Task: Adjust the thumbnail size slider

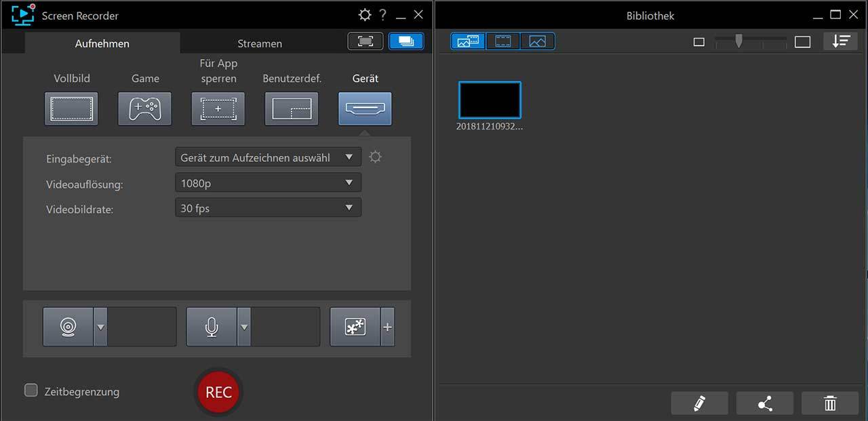Action: coord(738,42)
